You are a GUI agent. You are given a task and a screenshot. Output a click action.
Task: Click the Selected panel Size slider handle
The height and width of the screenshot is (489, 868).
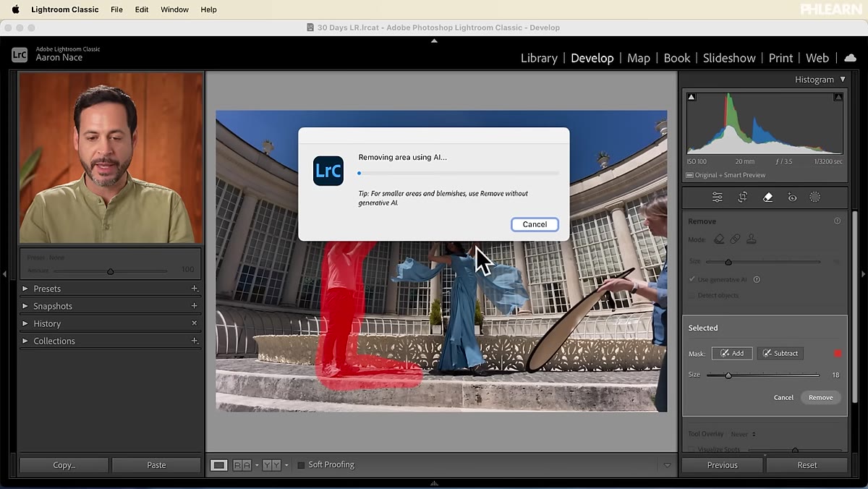coord(728,375)
